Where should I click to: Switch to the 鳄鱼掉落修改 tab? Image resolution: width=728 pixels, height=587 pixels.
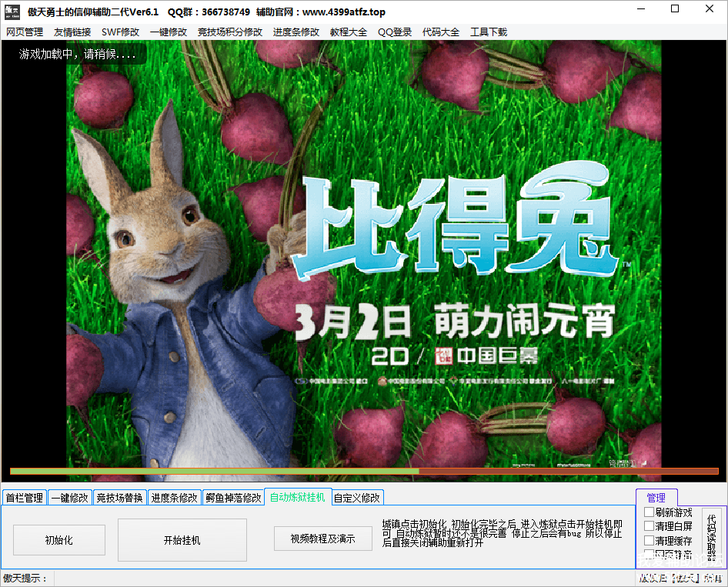[x=233, y=498]
